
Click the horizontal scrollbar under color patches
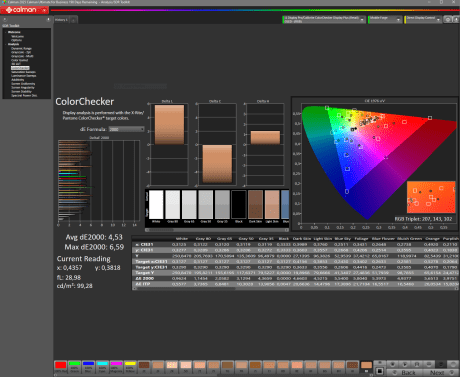[x=217, y=230]
